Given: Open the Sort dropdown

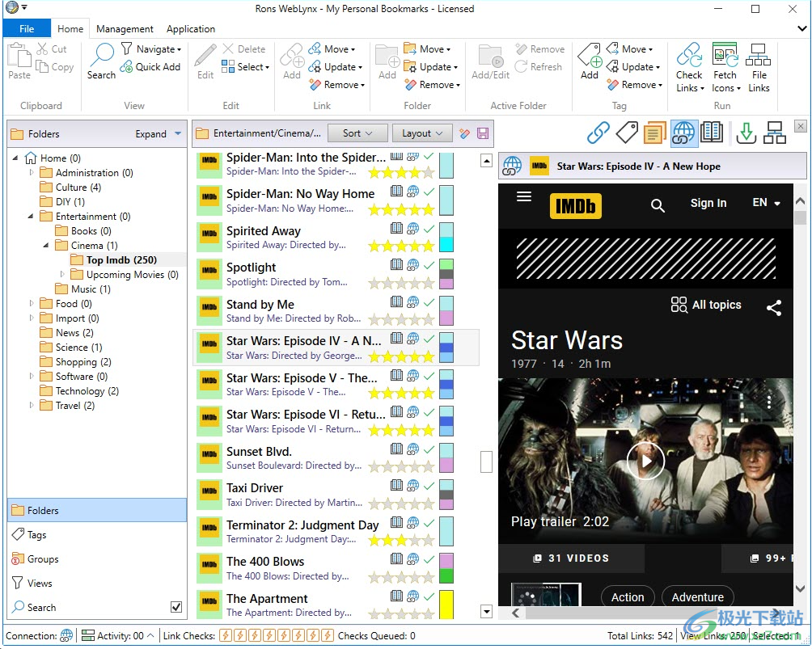Looking at the screenshot, I should pyautogui.click(x=357, y=133).
